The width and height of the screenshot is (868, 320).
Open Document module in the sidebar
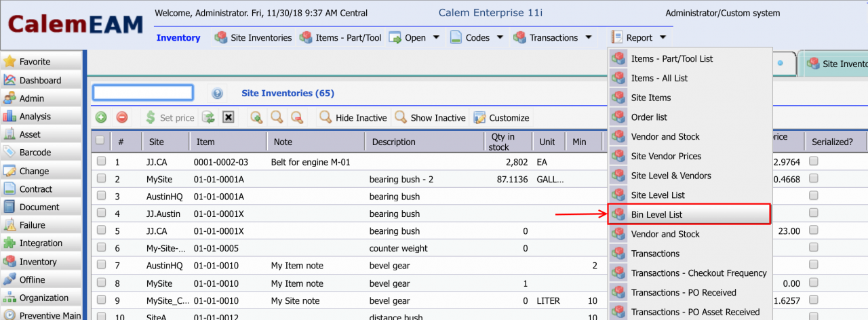(x=41, y=207)
